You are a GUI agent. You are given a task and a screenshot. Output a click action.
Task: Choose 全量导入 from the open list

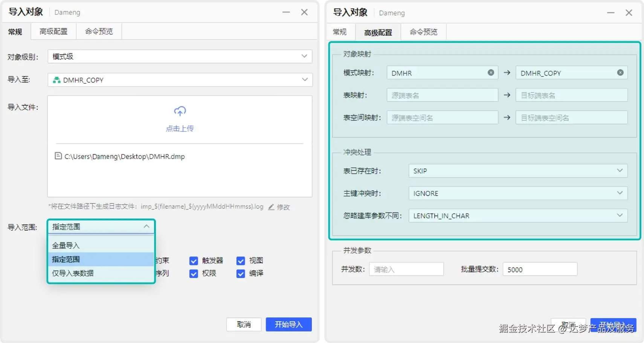point(101,246)
